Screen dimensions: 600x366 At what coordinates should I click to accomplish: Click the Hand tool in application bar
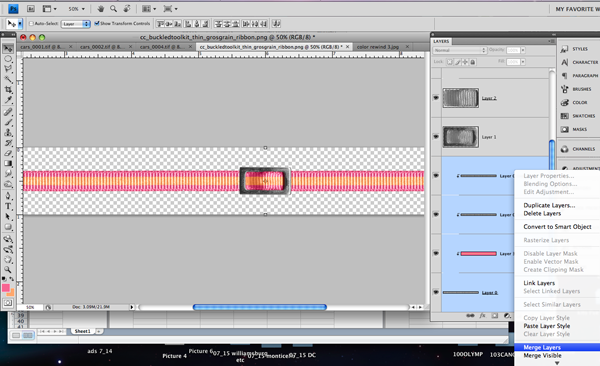[x=101, y=8]
